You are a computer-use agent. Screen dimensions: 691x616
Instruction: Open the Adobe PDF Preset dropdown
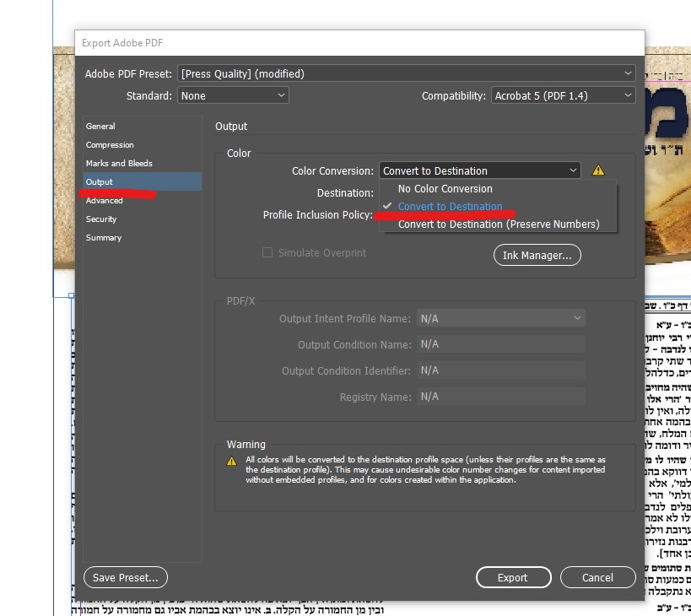[406, 73]
